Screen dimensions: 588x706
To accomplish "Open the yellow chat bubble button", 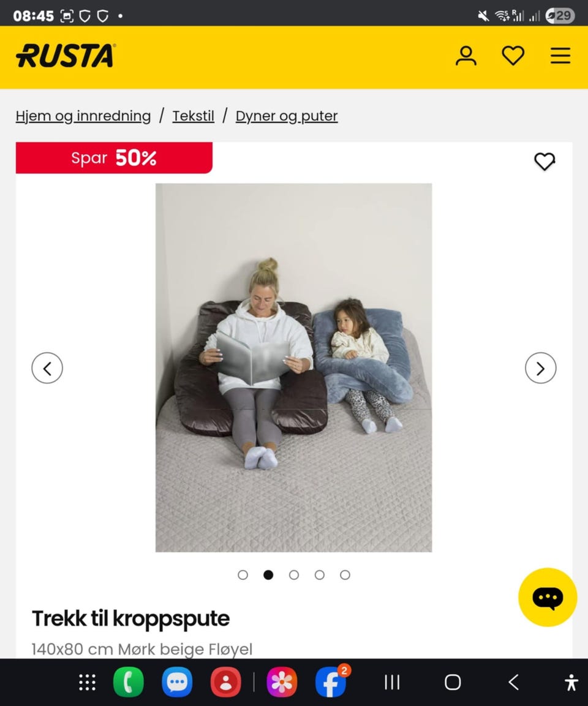I will pyautogui.click(x=548, y=597).
